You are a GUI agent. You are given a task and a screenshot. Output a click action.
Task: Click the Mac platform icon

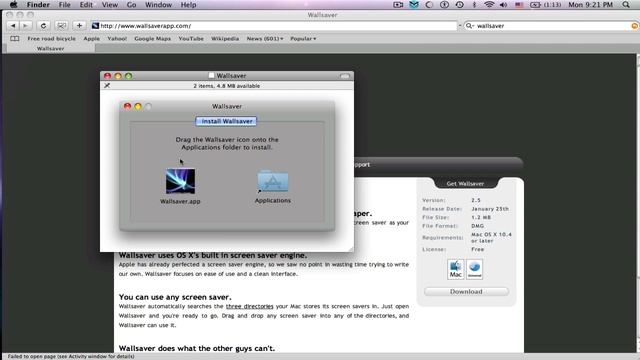[x=456, y=269]
